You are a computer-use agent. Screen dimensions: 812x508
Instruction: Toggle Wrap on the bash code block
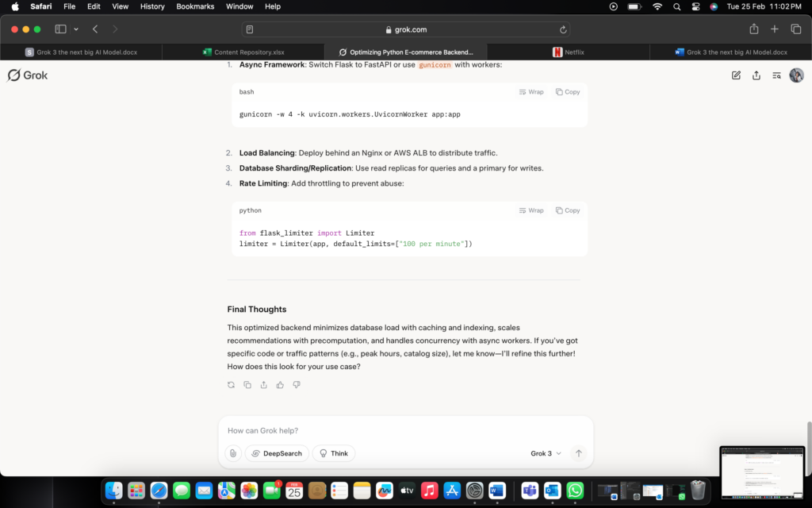tap(531, 92)
